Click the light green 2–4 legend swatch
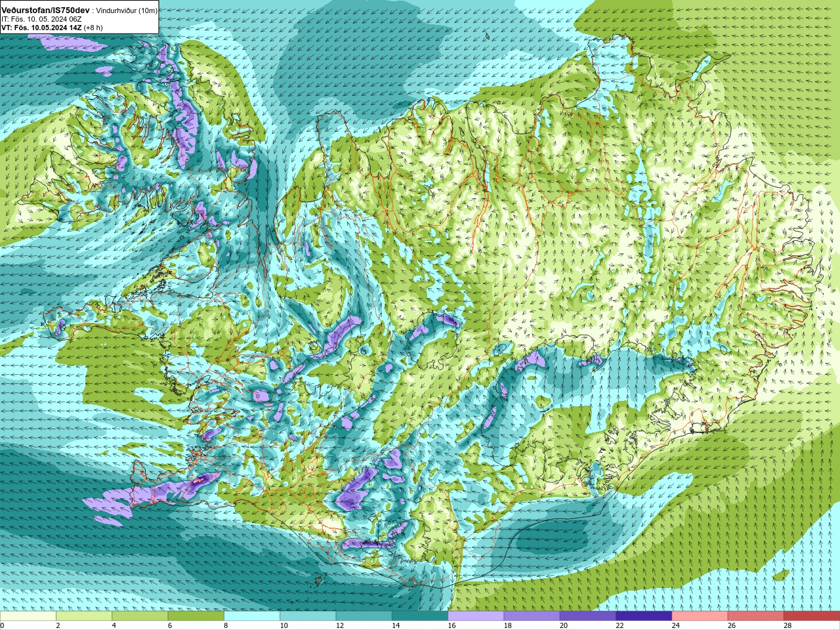This screenshot has height=630, width=840. click(x=84, y=616)
